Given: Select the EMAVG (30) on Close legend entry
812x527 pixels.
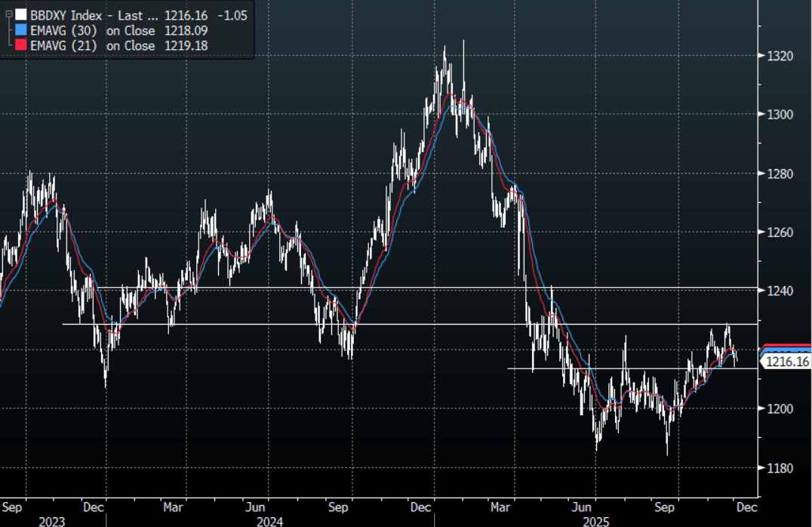Looking at the screenshot, I should [x=92, y=30].
